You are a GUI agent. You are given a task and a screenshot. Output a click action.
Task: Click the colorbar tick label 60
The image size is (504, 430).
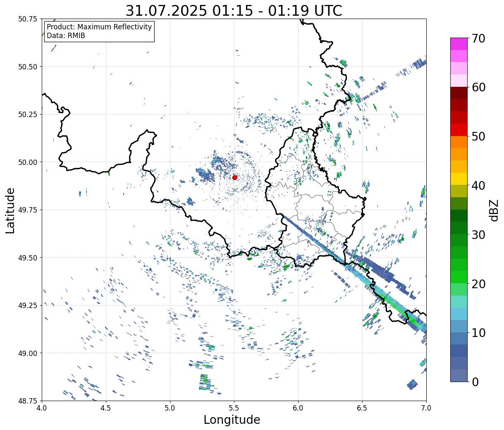click(478, 87)
